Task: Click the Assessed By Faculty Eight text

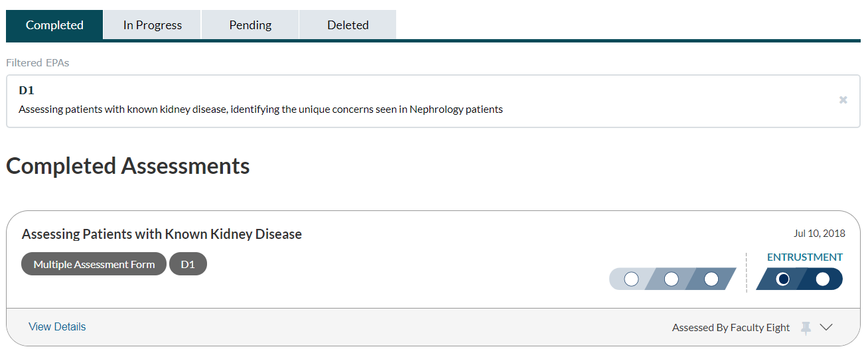Action: [731, 327]
